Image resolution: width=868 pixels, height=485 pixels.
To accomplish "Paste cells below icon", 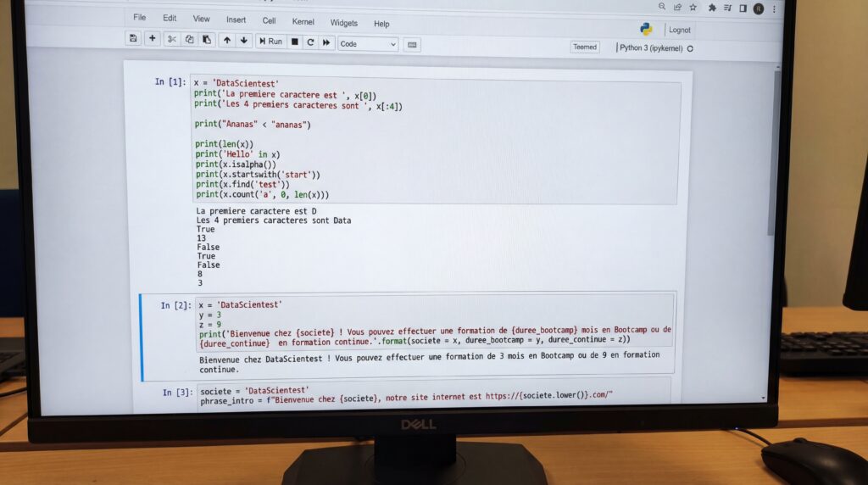I will point(207,39).
